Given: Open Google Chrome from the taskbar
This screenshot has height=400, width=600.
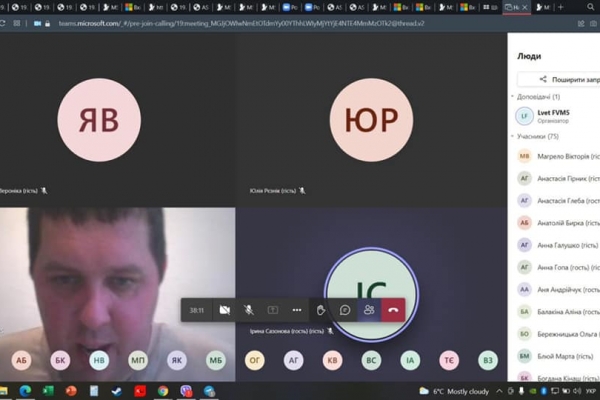Looking at the screenshot, I should point(163,391).
